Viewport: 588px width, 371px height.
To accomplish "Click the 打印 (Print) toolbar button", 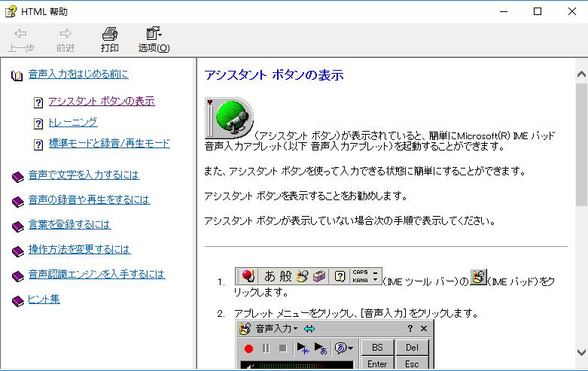I will click(x=109, y=40).
